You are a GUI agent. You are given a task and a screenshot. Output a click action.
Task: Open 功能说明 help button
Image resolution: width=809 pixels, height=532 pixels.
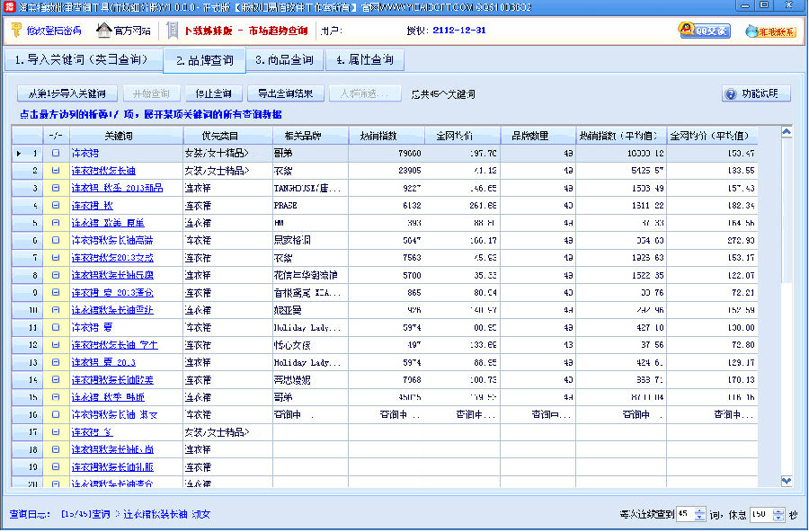point(756,93)
